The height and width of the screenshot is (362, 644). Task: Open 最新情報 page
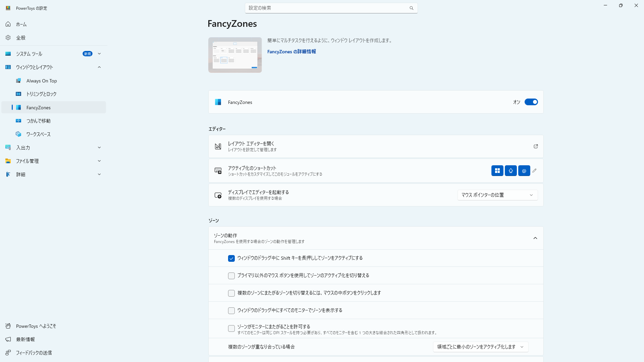54,340
